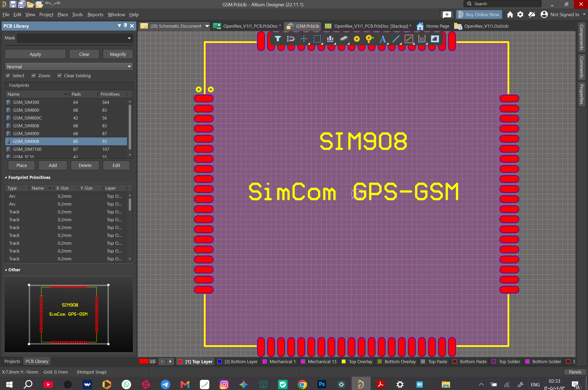Click the Search field in title bar
The image size is (588, 390).
[x=502, y=4]
